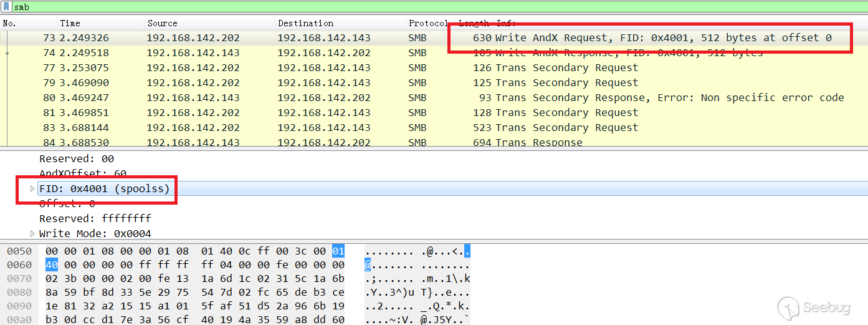Image resolution: width=868 pixels, height=325 pixels.
Task: Click ASCII text T}..e... in hex pane
Action: click(445, 293)
